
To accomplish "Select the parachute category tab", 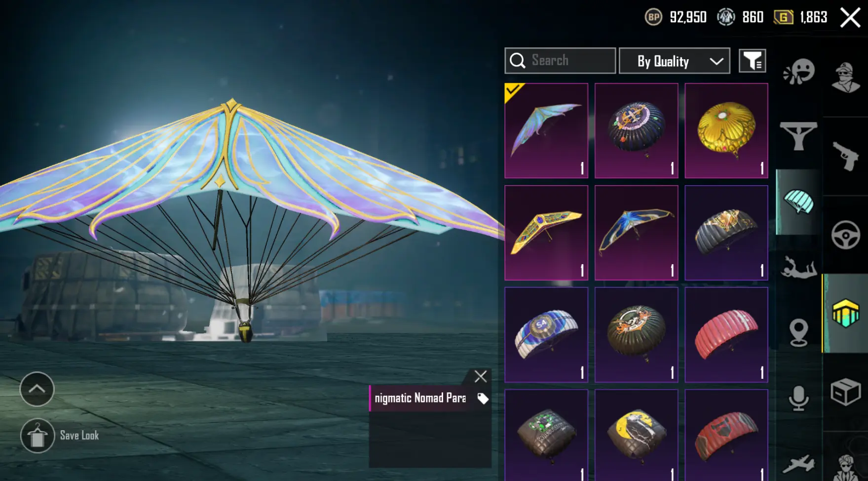I will click(798, 201).
